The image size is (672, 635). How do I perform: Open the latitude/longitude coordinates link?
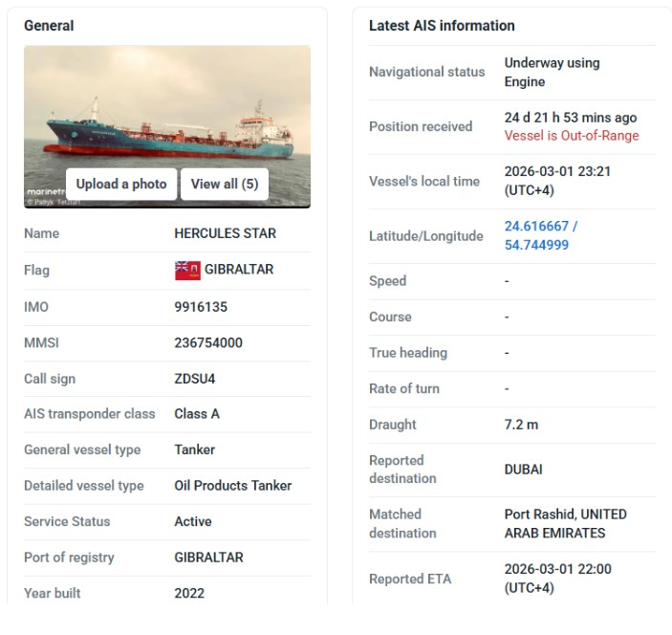(x=540, y=235)
